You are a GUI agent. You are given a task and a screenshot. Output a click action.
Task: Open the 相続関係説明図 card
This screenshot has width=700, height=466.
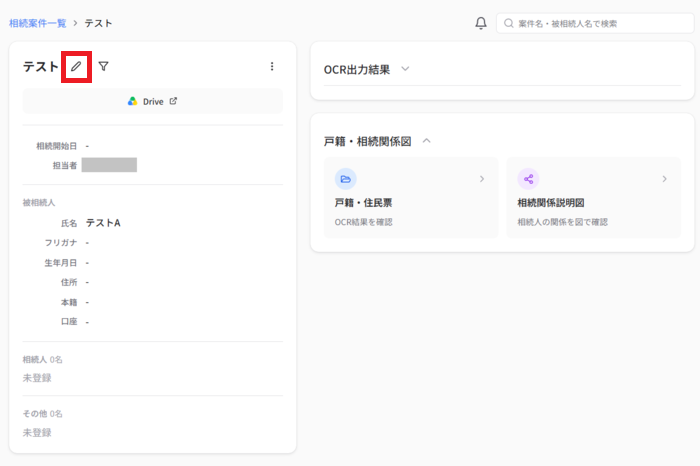tap(593, 197)
